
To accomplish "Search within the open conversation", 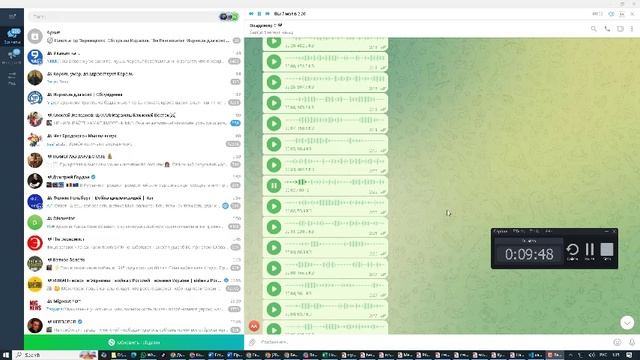I will coord(593,29).
